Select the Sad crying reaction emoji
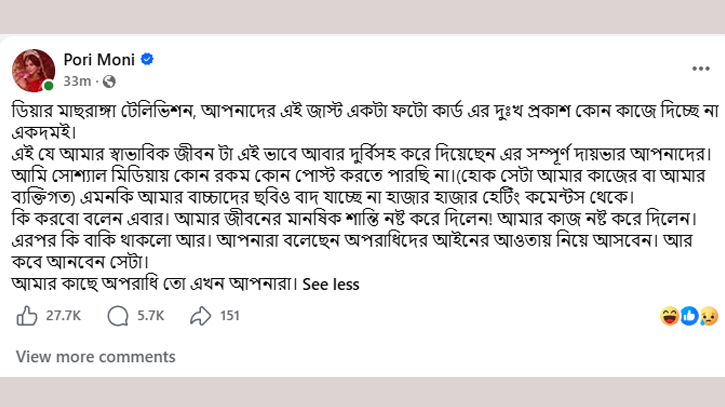This screenshot has width=725, height=407. click(x=709, y=316)
